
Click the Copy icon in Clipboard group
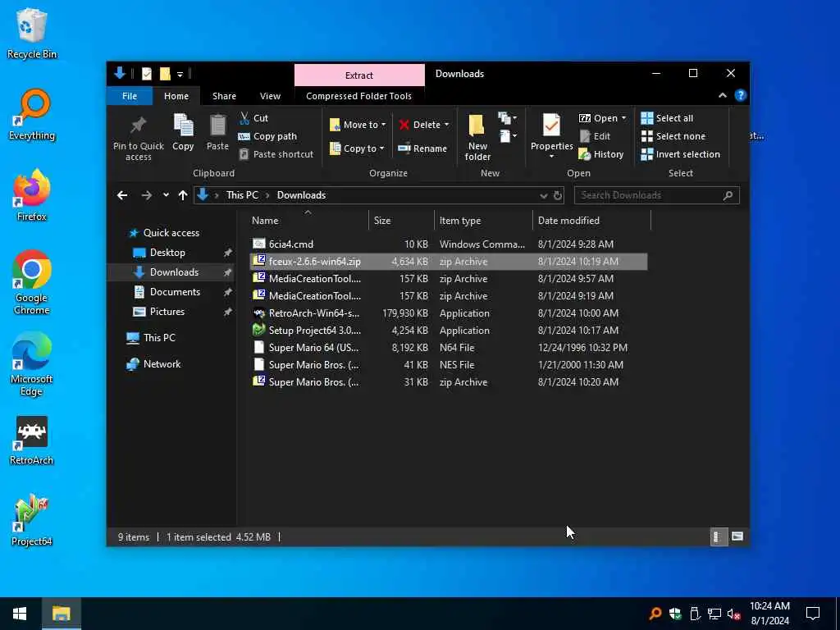click(183, 126)
